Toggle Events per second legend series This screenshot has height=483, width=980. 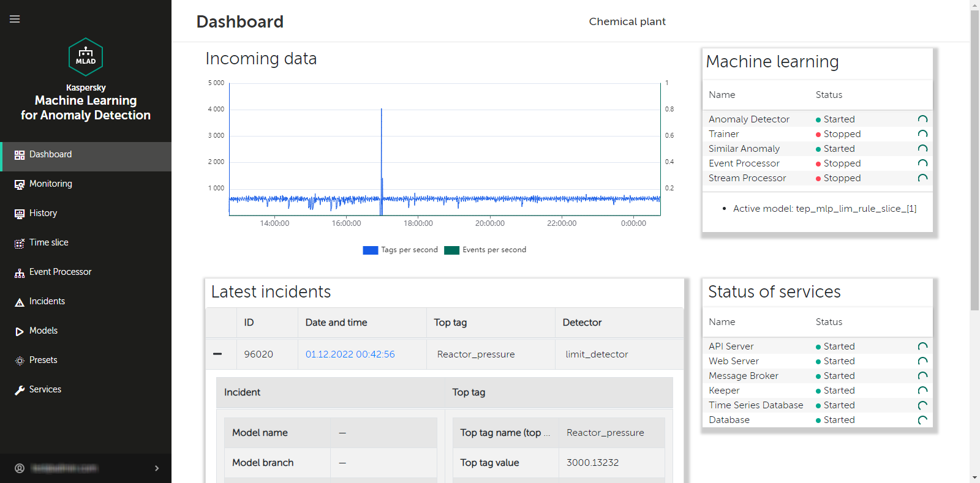click(x=485, y=250)
